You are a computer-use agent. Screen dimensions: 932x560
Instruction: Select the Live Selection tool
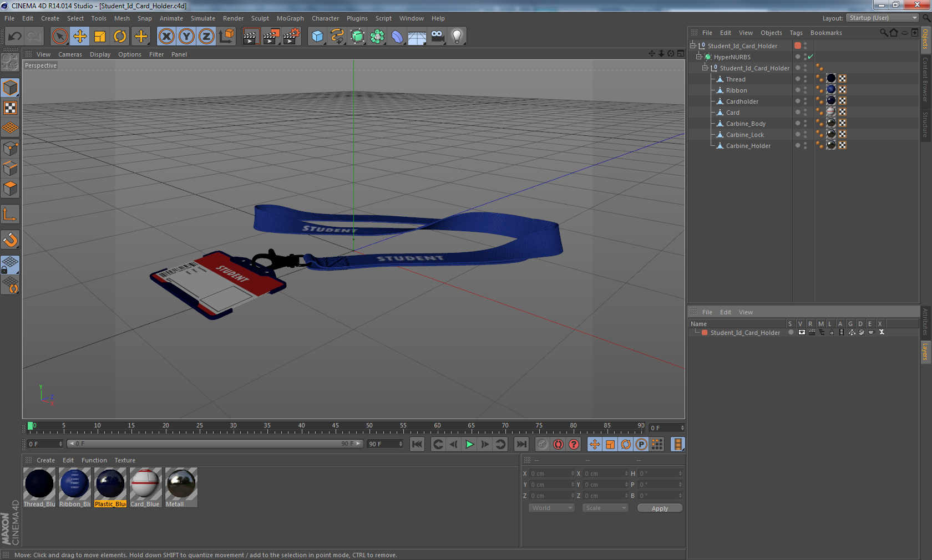[x=60, y=37]
